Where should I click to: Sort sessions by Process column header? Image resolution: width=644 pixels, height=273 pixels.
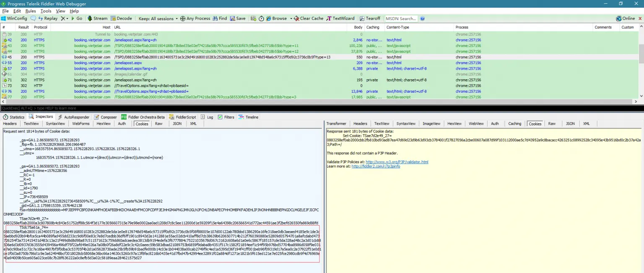523,27
